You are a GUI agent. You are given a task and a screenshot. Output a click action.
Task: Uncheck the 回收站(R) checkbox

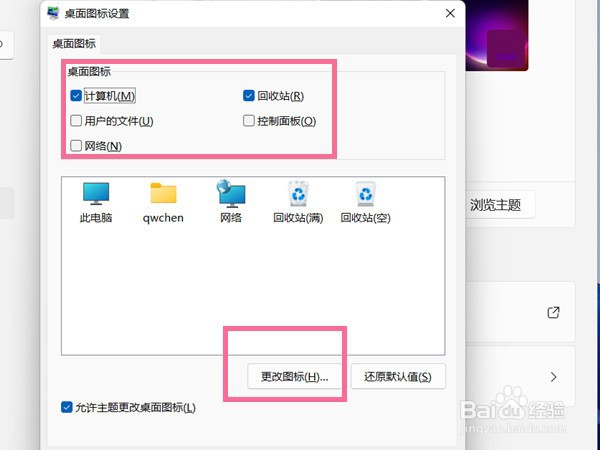(x=249, y=95)
